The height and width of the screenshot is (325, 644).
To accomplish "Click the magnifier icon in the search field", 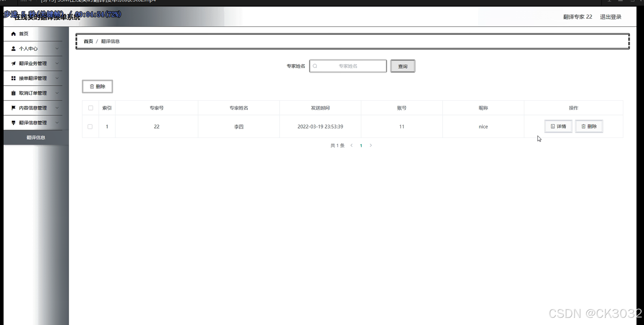I will pyautogui.click(x=315, y=66).
